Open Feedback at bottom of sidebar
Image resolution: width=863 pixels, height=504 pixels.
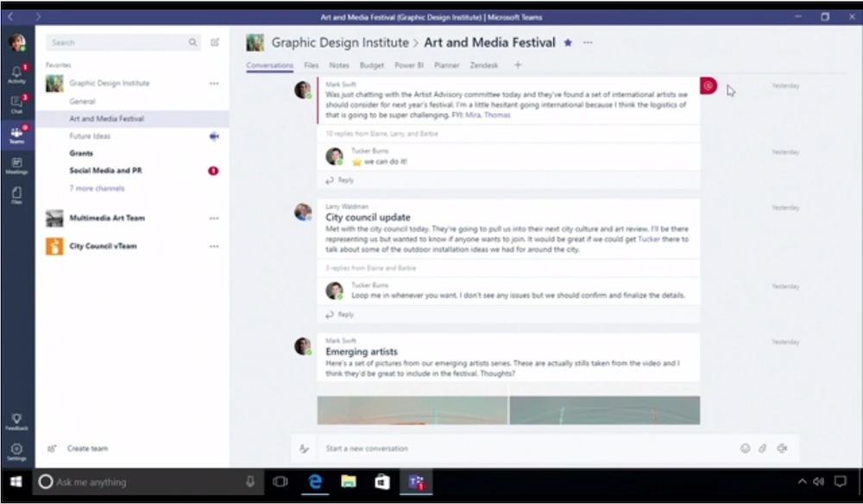click(x=17, y=421)
